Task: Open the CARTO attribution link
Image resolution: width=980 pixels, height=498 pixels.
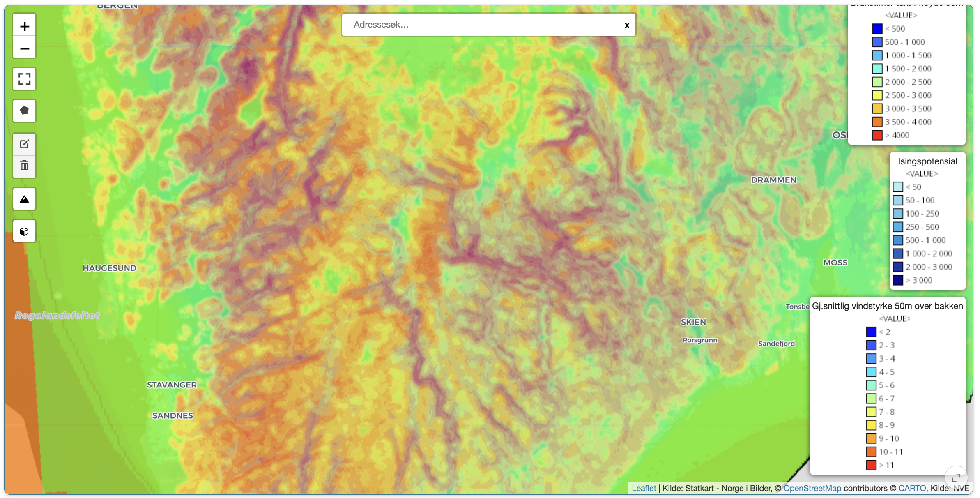Action: pos(912,488)
